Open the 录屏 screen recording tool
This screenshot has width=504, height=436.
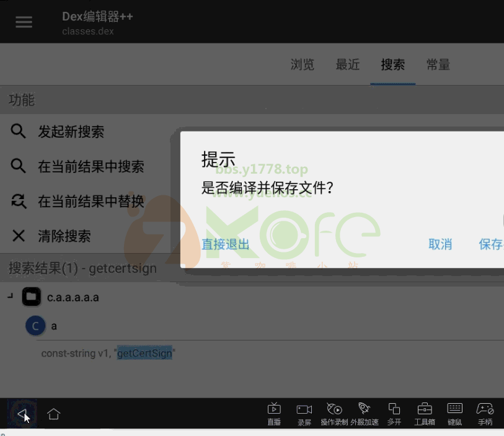tap(304, 412)
